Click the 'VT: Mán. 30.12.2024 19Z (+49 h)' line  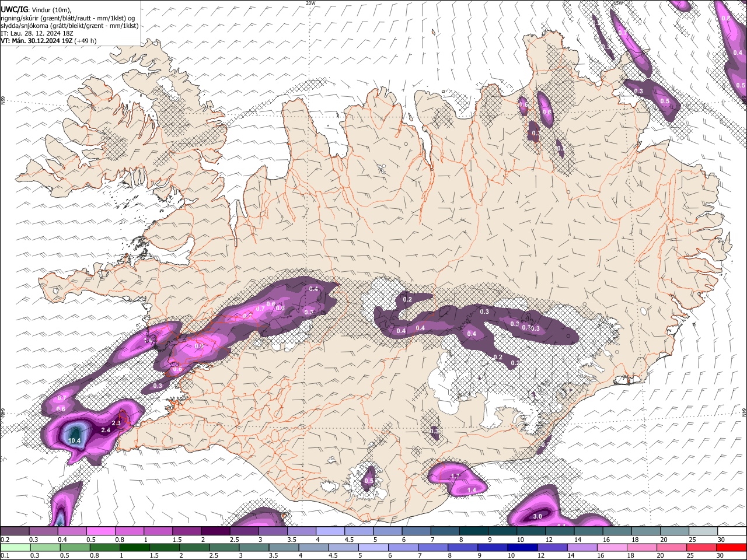[x=48, y=41]
